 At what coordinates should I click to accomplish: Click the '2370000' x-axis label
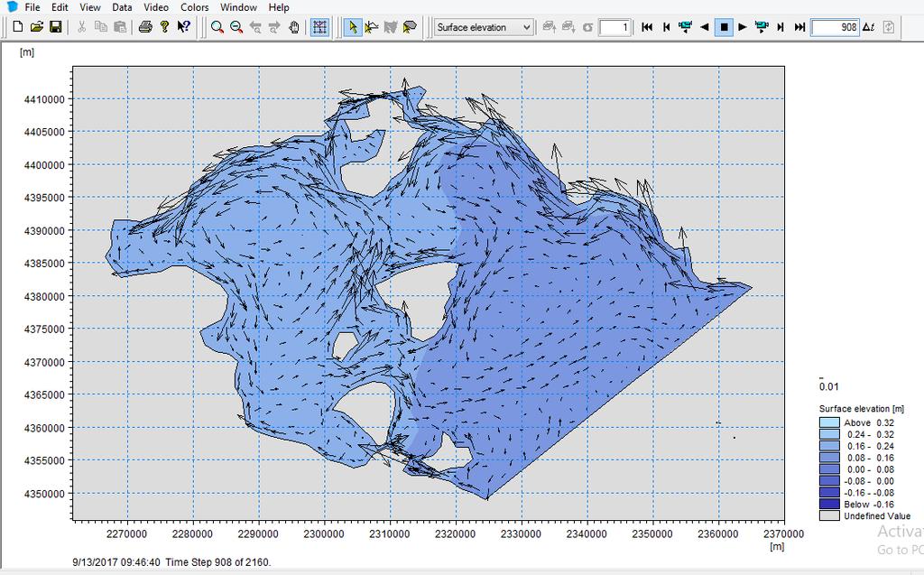tap(783, 534)
